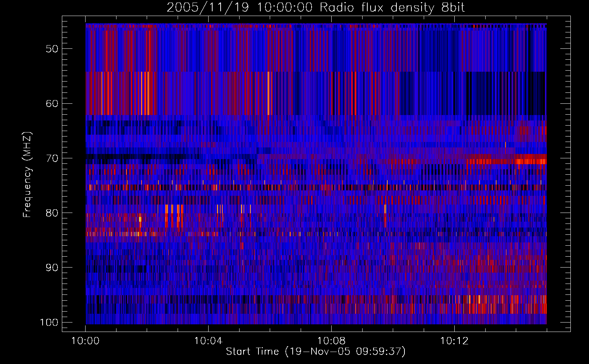
Task: Click the 10:08 time tick label
Action: point(331,341)
